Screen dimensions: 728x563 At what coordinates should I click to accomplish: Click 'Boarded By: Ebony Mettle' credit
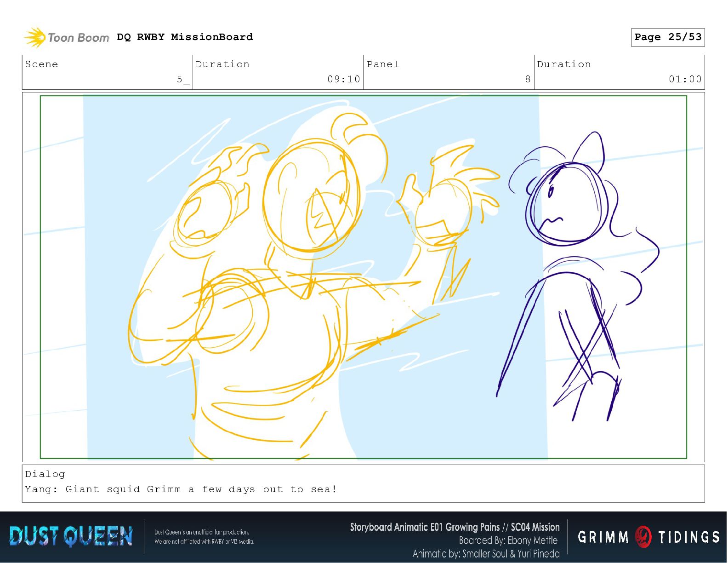point(508,540)
